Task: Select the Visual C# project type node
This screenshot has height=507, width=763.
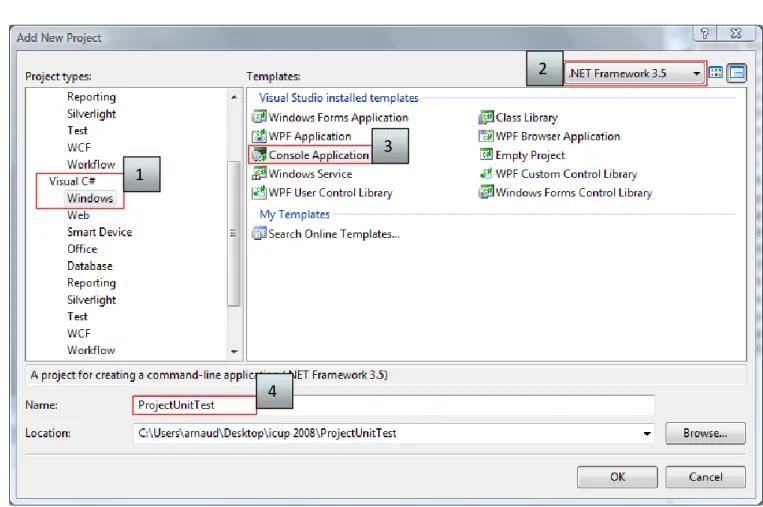Action: click(72, 181)
